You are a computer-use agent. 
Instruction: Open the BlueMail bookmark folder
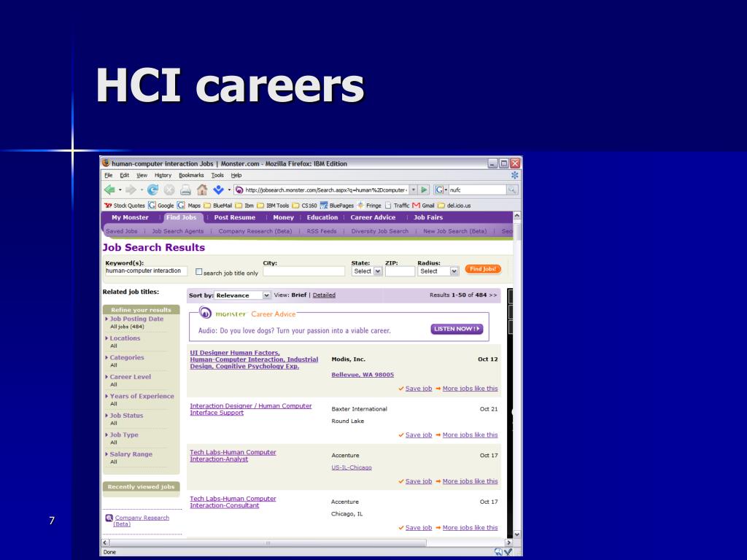[x=217, y=206]
